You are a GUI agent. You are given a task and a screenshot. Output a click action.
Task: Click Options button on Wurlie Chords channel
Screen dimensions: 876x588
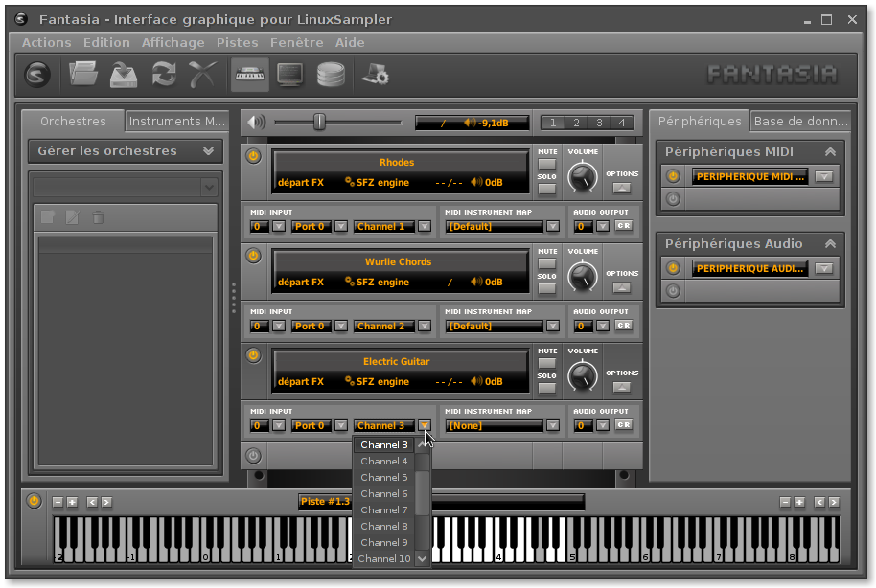click(x=621, y=287)
